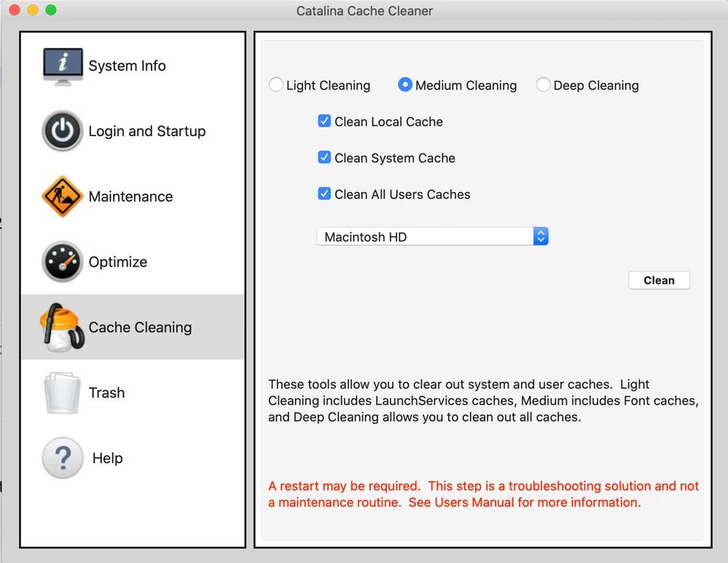
Task: Click the green zoom window button
Action: coord(50,9)
